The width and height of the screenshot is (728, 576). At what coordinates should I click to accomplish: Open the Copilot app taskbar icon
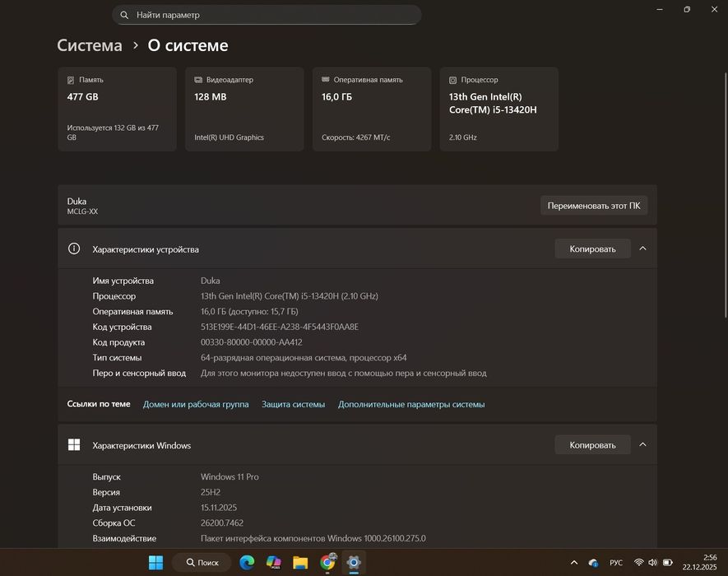tap(273, 563)
